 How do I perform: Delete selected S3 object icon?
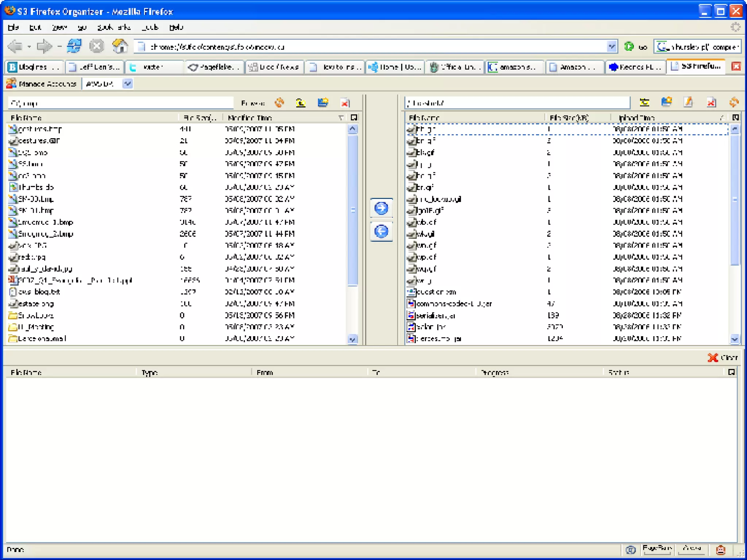711,102
